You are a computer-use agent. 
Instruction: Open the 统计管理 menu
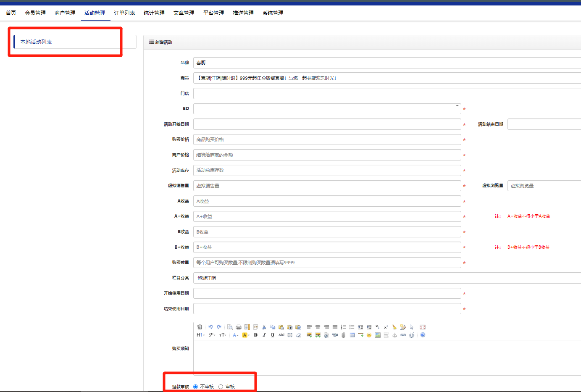point(154,13)
